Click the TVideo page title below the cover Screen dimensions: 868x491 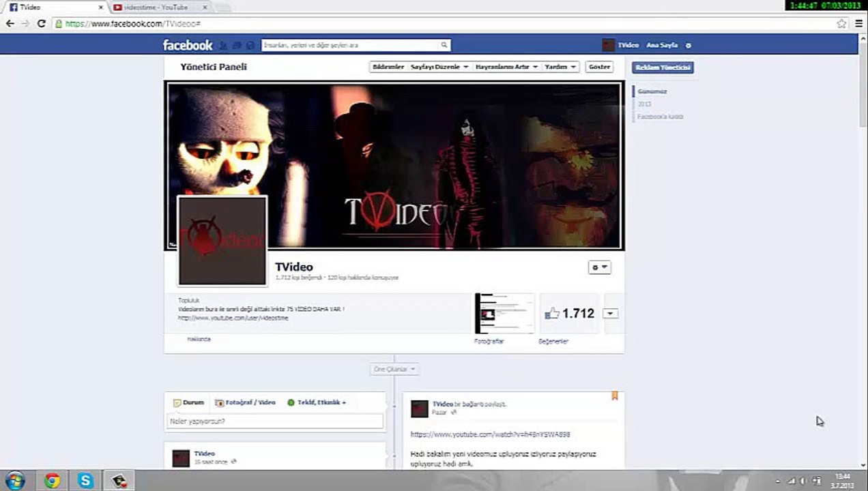(x=294, y=267)
